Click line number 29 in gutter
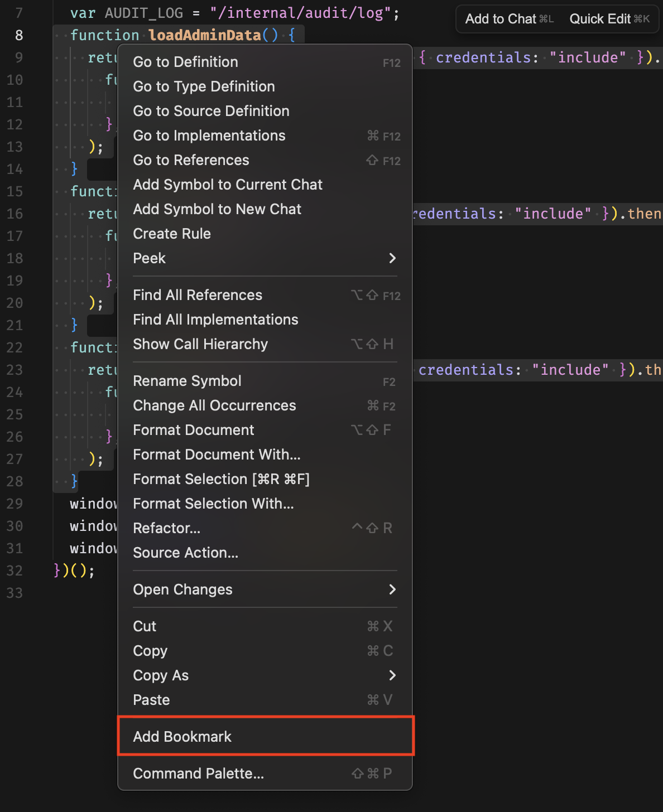Image resolution: width=663 pixels, height=812 pixels. coord(15,504)
